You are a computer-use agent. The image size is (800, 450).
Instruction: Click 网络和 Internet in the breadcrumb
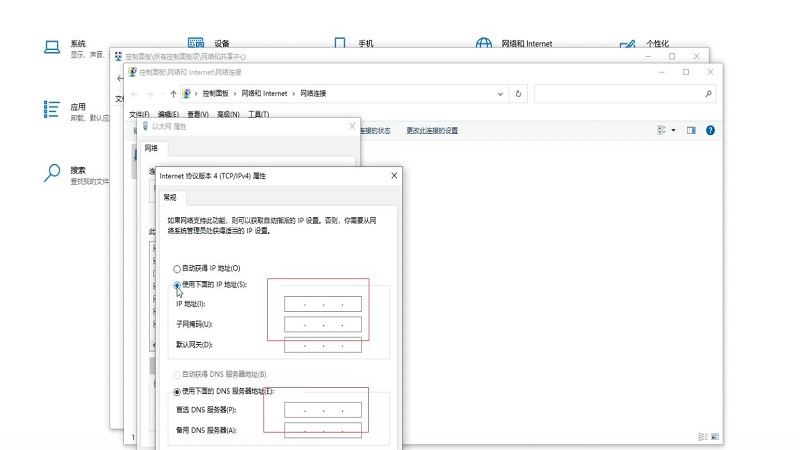tap(264, 94)
